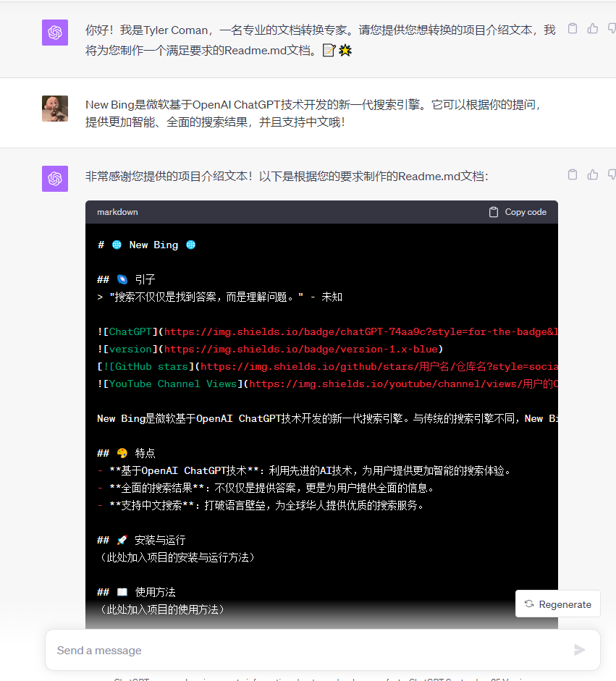
Task: Click the markdown language label
Action: coord(117,212)
